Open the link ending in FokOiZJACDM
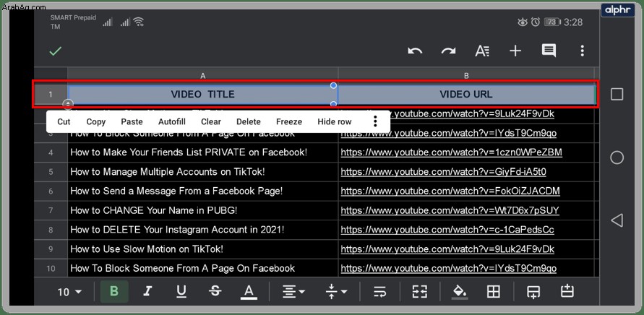This screenshot has width=644, height=315. pyautogui.click(x=450, y=191)
